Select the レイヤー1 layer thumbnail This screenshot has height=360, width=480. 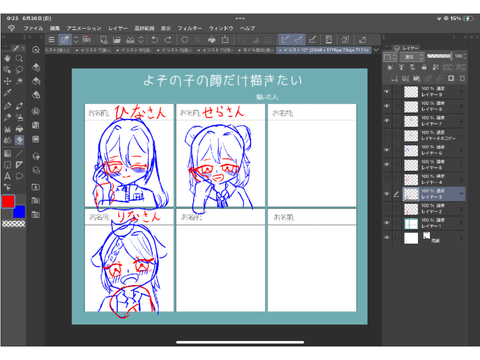point(411,224)
